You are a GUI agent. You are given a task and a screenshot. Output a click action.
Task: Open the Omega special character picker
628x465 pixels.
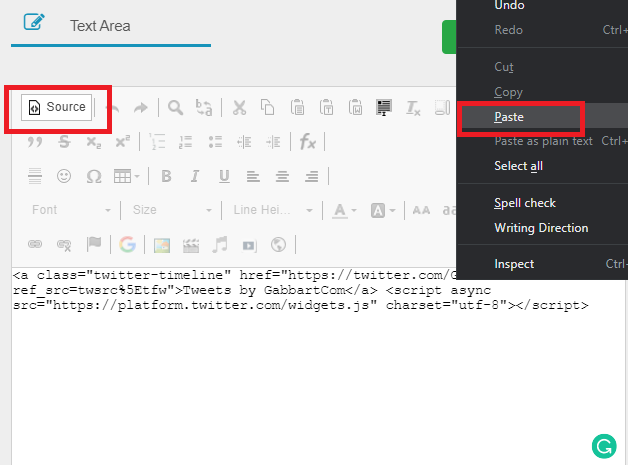(x=94, y=176)
